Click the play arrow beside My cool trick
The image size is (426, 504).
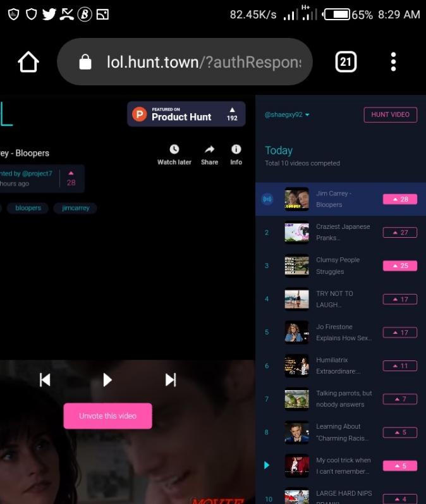coord(267,465)
